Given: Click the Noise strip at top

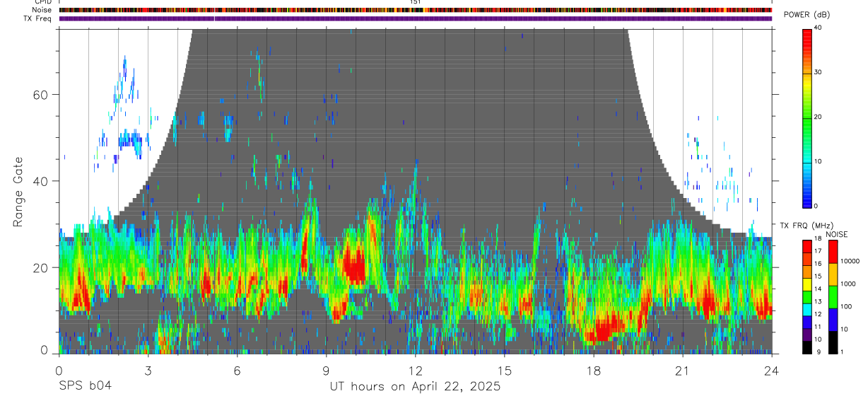Looking at the screenshot, I should pos(416,10).
